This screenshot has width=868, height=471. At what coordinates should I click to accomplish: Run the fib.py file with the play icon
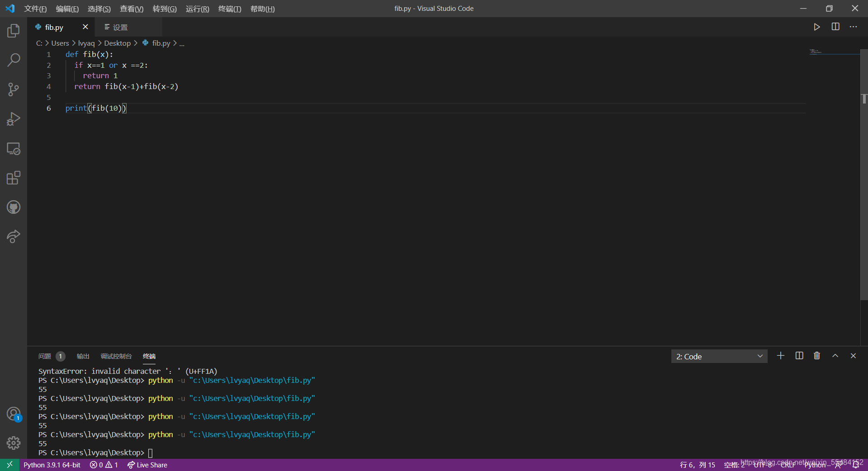click(816, 27)
